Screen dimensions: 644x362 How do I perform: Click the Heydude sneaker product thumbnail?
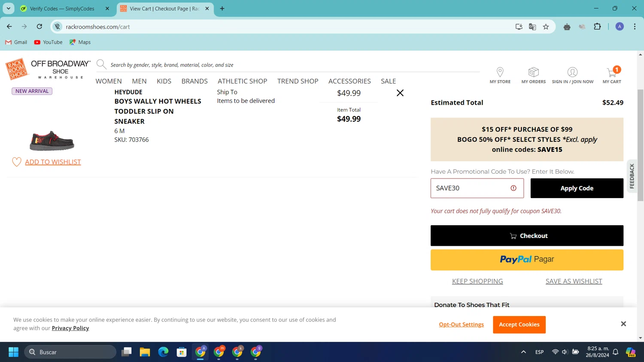pos(52,141)
